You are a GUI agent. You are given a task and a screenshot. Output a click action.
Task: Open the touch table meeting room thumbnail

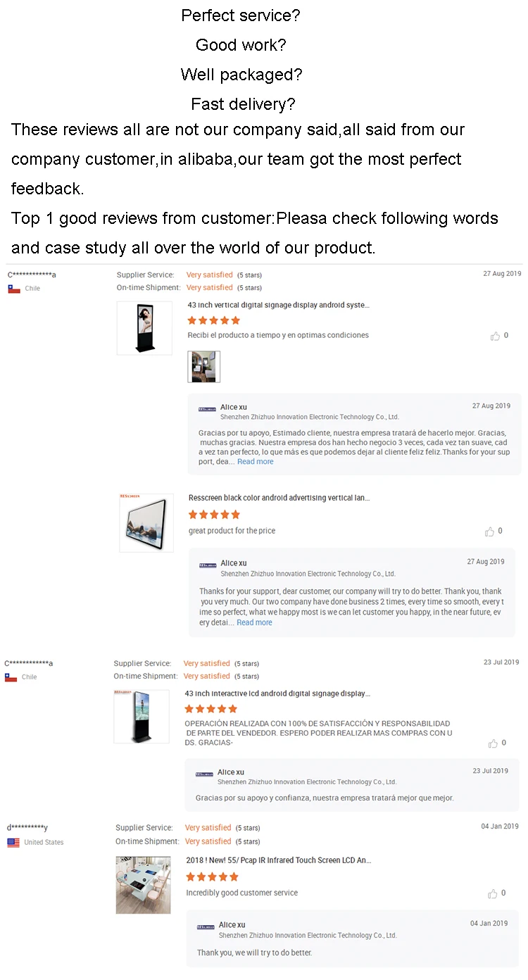(x=143, y=884)
